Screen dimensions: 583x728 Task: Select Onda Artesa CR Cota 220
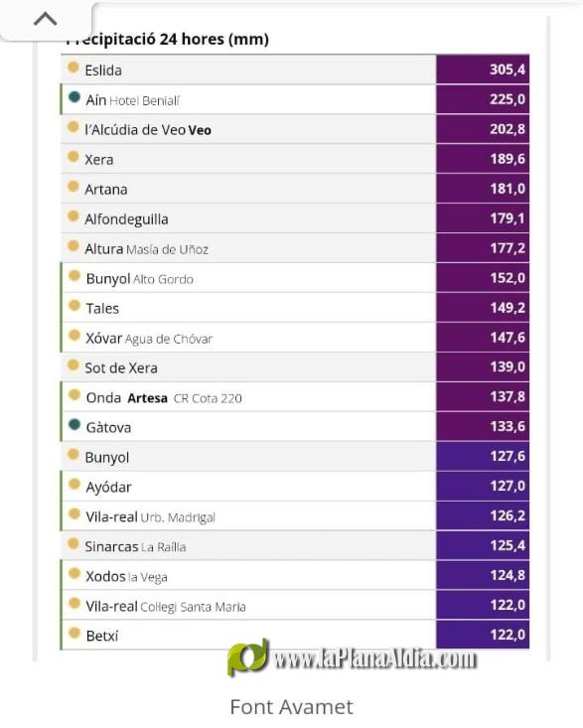point(295,397)
